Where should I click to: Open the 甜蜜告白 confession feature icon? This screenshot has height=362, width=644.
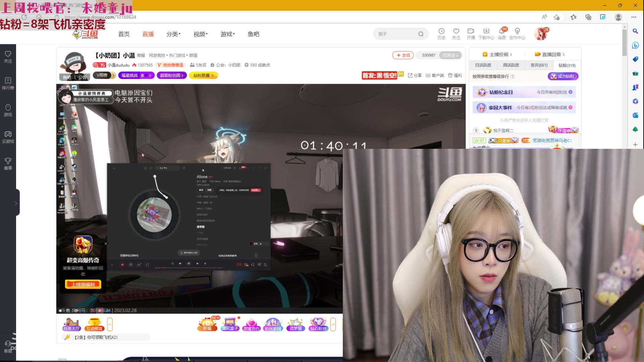(252, 324)
